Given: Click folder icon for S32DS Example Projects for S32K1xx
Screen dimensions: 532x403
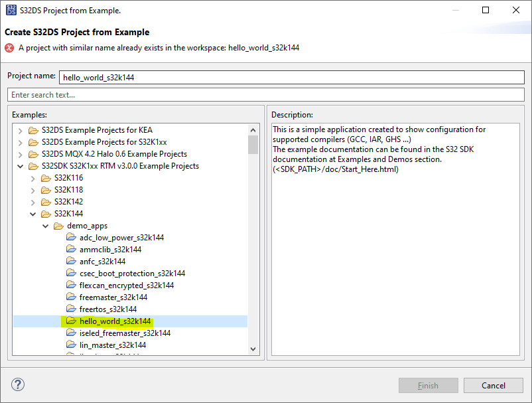Looking at the screenshot, I should 33,142.
